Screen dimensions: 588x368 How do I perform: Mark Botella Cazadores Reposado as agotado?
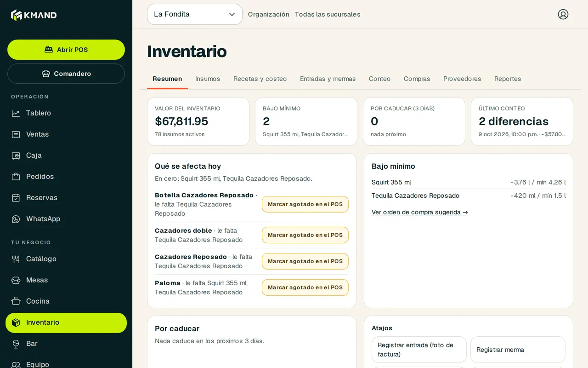pyautogui.click(x=305, y=204)
